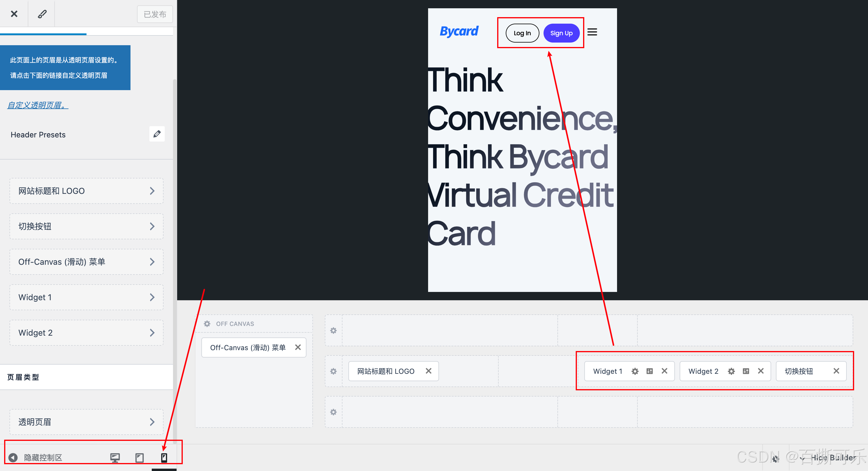Expand Off-Canvas (滑动) 菜单 section
The height and width of the screenshot is (471, 868).
pyautogui.click(x=86, y=262)
